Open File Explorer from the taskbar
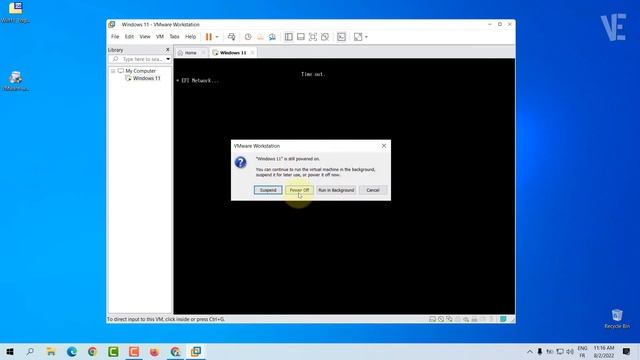The image size is (640, 360). click(x=51, y=351)
